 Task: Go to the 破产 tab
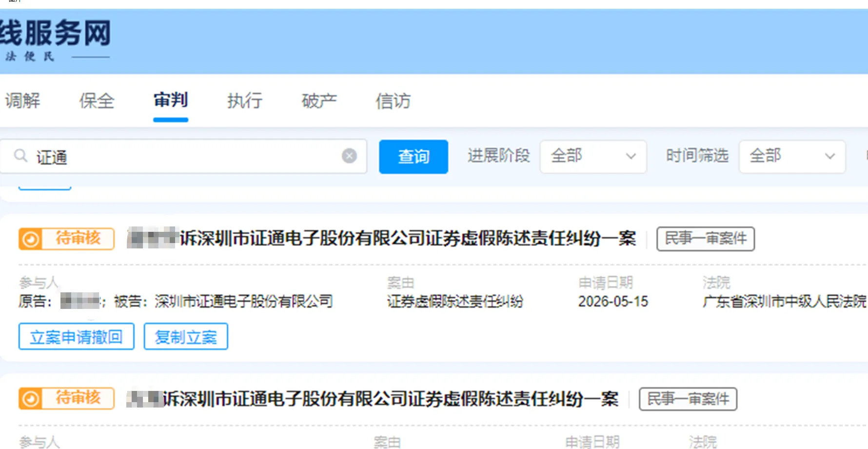(x=319, y=101)
